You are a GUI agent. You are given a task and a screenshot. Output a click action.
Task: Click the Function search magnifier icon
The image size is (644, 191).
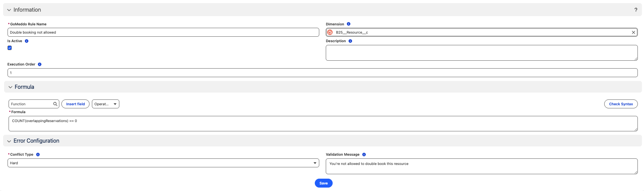pyautogui.click(x=55, y=104)
